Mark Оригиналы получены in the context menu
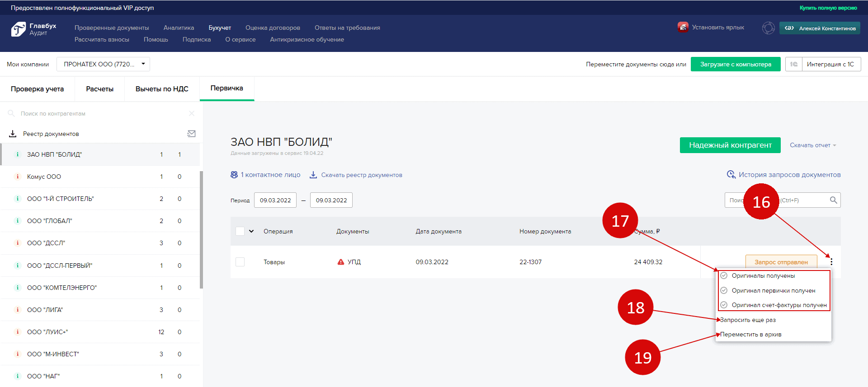 point(763,275)
